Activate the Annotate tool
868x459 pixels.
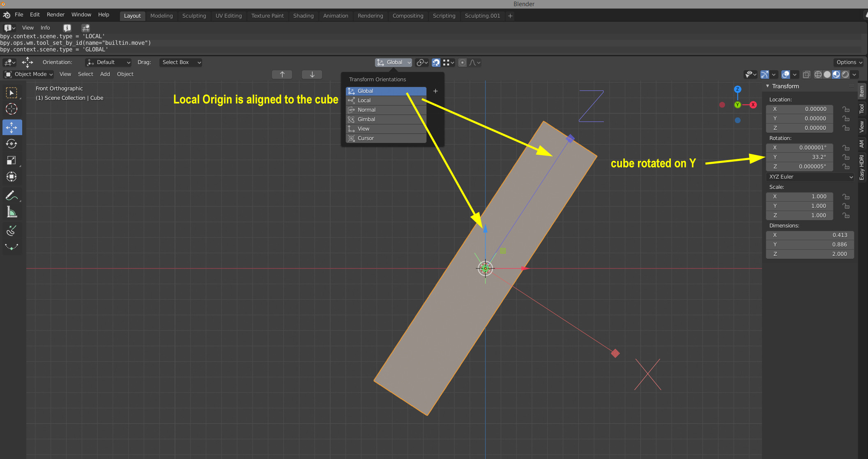point(12,195)
